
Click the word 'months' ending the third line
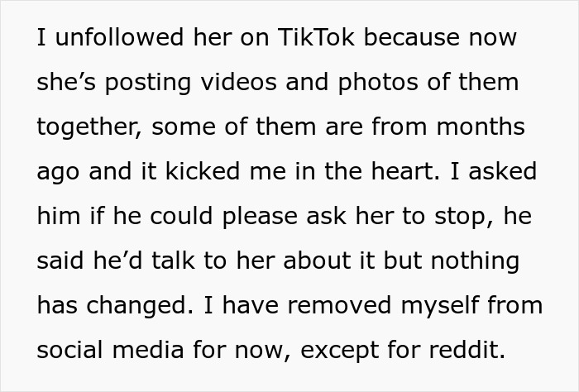point(481,127)
